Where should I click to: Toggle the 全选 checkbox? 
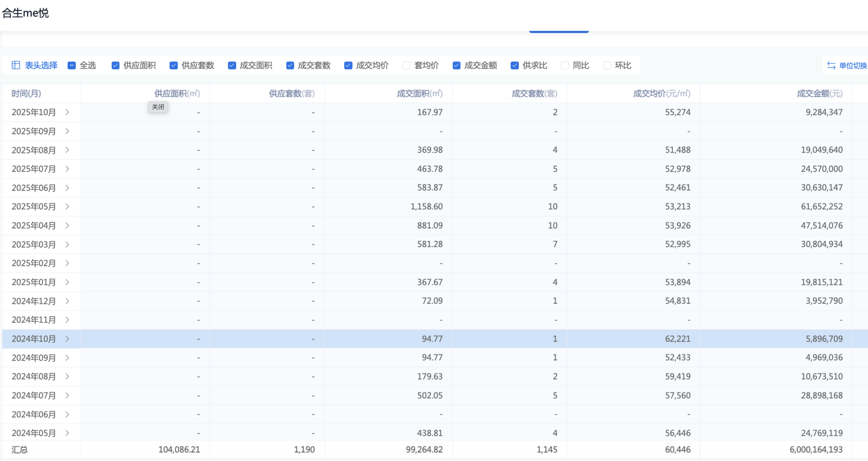[71, 65]
